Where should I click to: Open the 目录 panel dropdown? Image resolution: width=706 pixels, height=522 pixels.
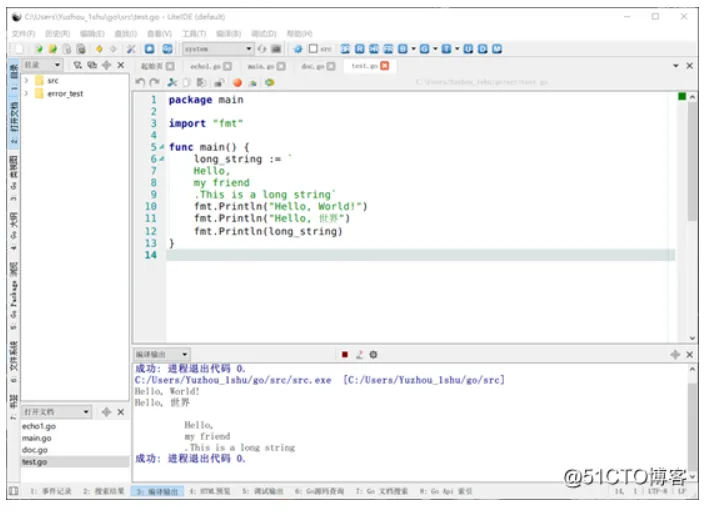pos(42,65)
